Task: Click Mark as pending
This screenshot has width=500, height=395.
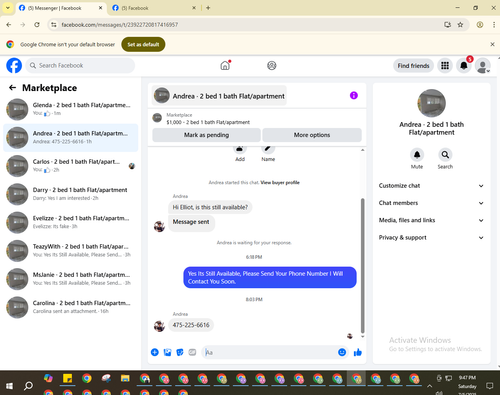Action: tap(206, 135)
